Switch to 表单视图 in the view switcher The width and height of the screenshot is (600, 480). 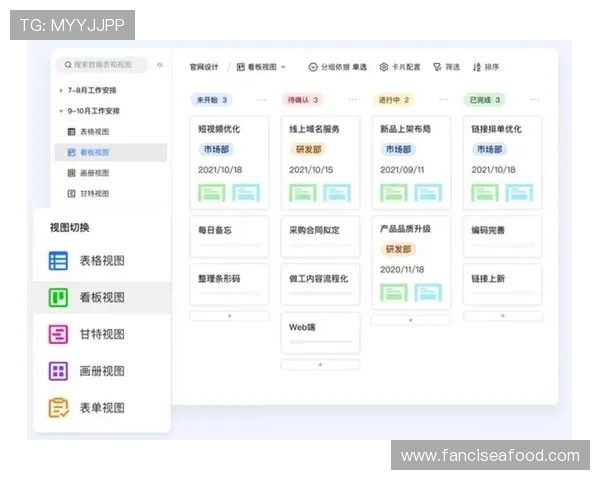(x=102, y=408)
